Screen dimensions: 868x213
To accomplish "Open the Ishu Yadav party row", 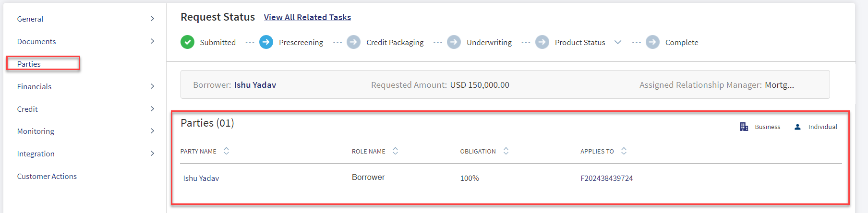I will click(511, 178).
